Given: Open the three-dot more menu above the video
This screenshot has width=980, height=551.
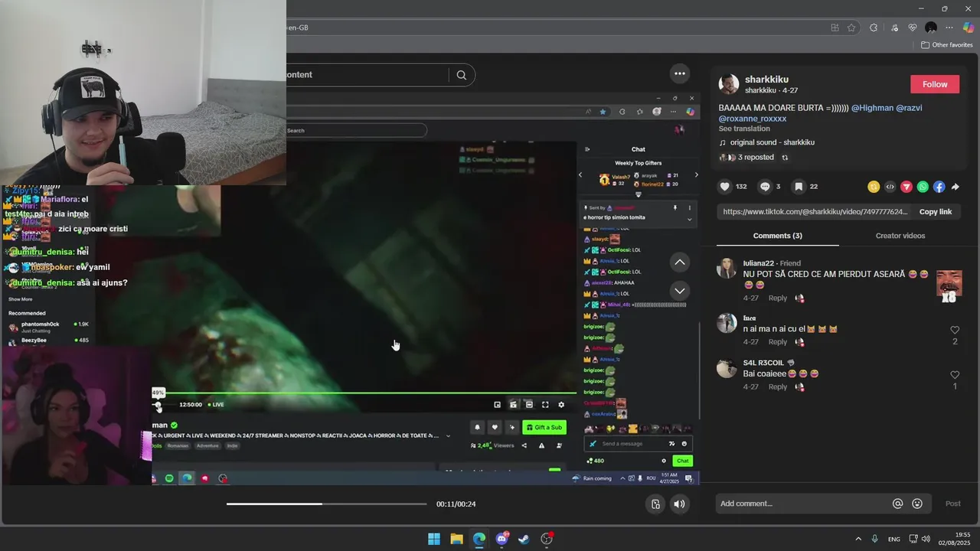Looking at the screenshot, I should click(680, 73).
